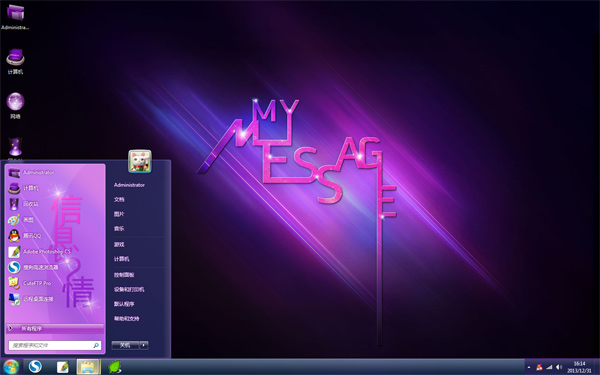Open Paint program icon in Start menu
The width and height of the screenshot is (600, 375).
point(14,220)
